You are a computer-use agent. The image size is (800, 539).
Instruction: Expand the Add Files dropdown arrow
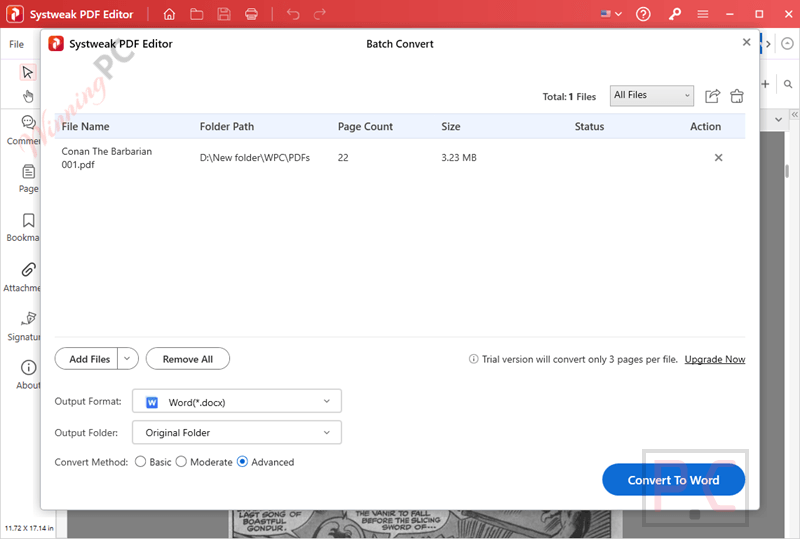point(128,359)
